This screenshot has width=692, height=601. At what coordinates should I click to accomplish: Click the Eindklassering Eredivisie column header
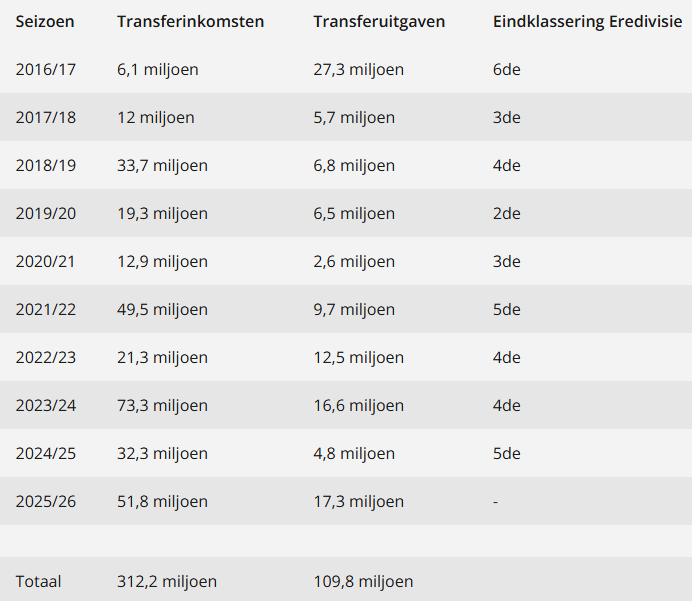click(588, 22)
